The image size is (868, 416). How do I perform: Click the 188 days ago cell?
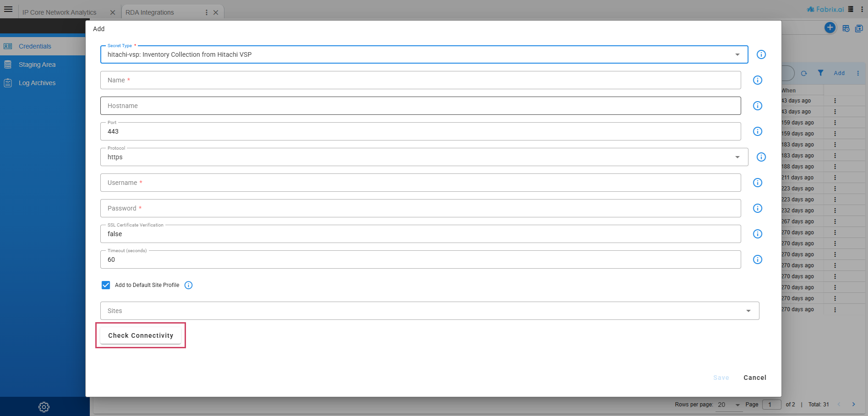(x=798, y=167)
